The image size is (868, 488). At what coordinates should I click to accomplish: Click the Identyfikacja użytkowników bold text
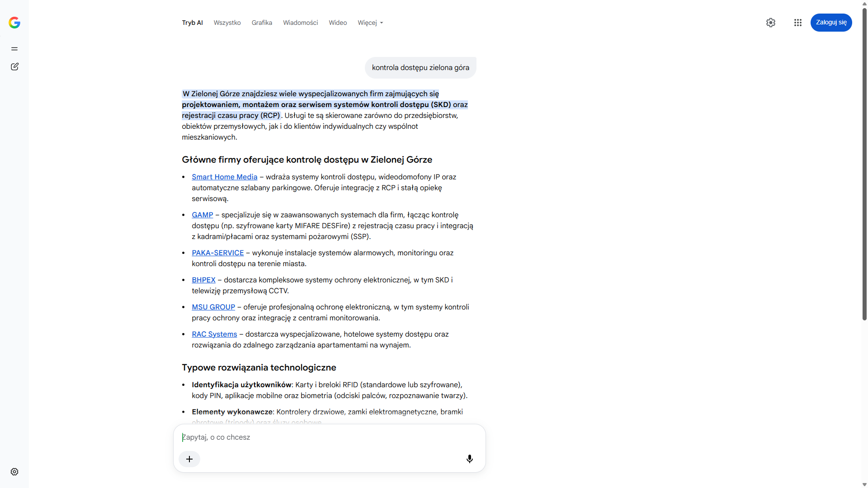pos(241,385)
